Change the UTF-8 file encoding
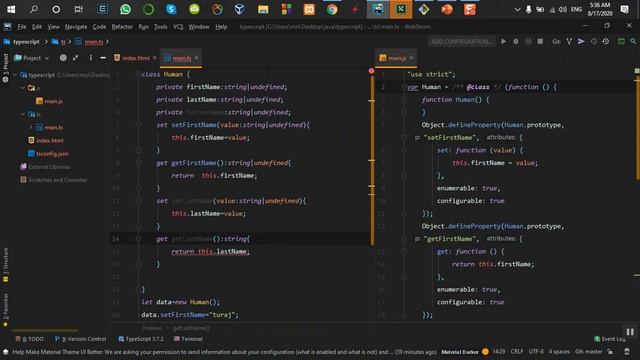Image resolution: width=640 pixels, height=360 pixels. coord(536,351)
